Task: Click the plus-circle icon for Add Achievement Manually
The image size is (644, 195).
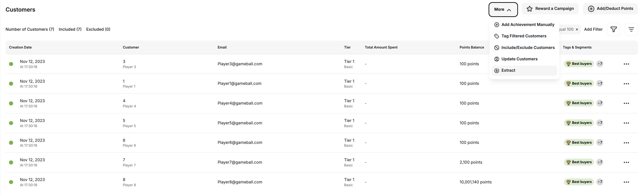Action: point(497,24)
